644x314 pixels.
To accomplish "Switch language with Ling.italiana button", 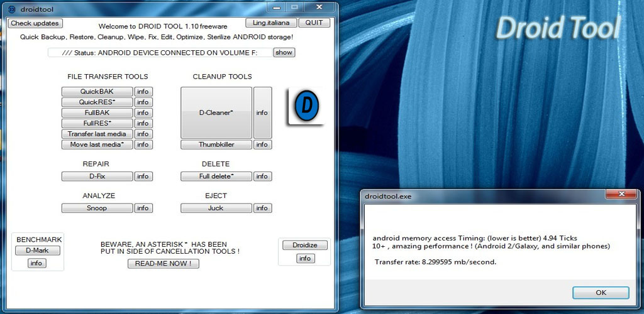I will [271, 23].
